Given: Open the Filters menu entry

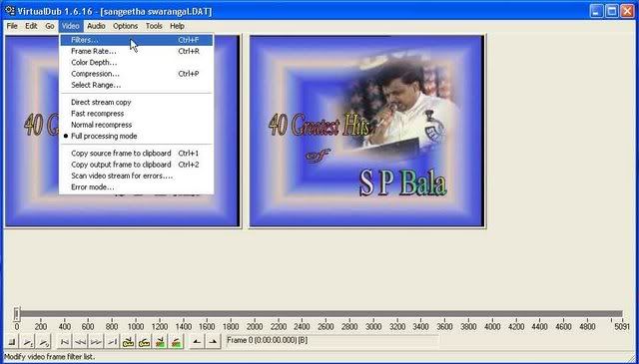Looking at the screenshot, I should pos(136,40).
